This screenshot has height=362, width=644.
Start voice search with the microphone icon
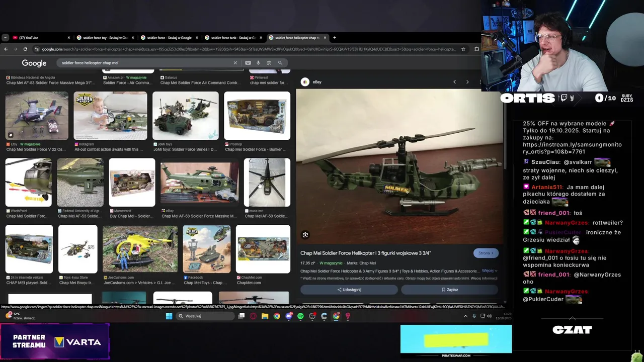(258, 63)
